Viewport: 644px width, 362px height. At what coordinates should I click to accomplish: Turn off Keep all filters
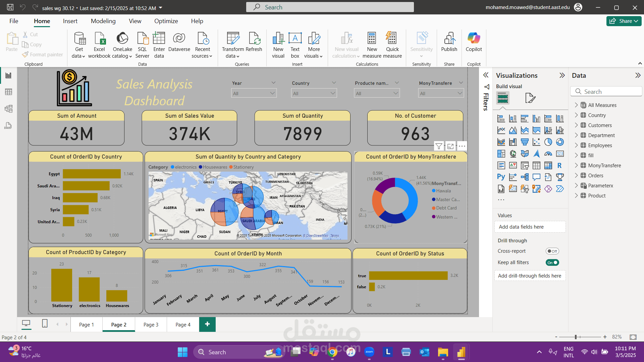pos(552,262)
